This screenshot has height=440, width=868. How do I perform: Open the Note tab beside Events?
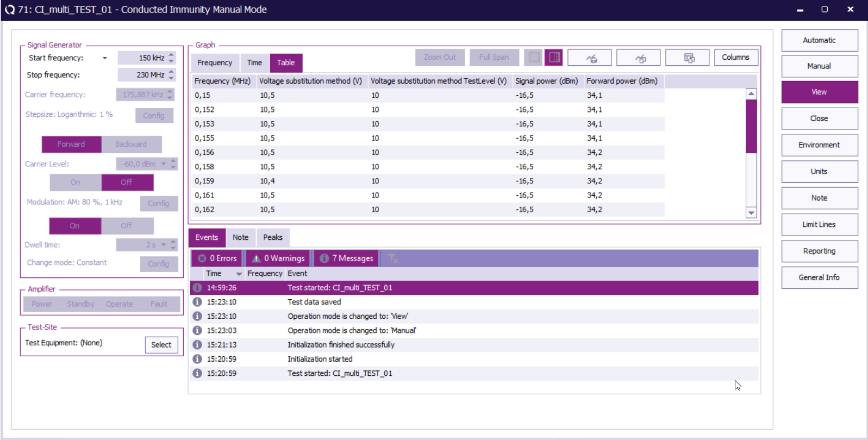point(240,238)
